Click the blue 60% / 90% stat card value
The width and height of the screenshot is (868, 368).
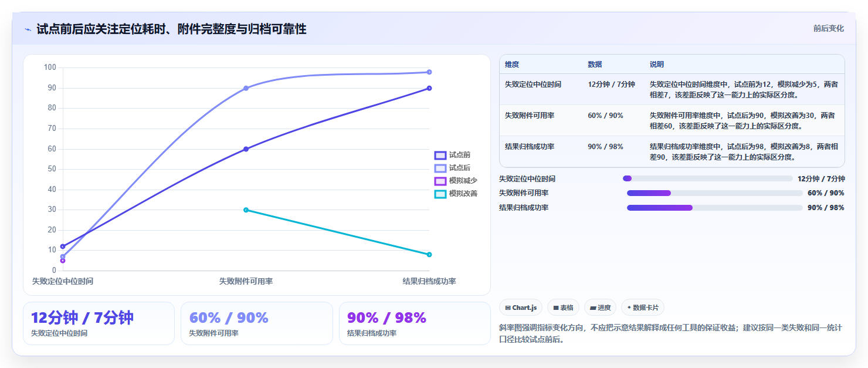[x=229, y=318]
